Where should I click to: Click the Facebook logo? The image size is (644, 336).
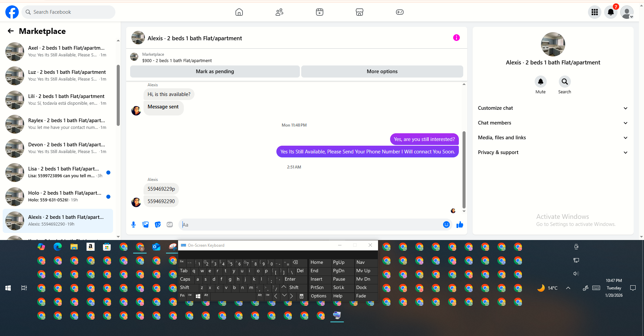[12, 12]
